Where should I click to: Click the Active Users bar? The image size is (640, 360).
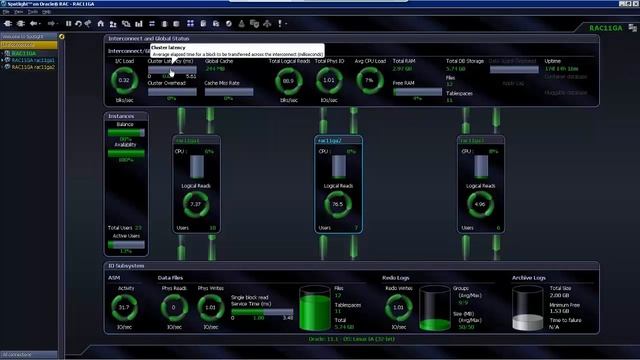(x=126, y=244)
